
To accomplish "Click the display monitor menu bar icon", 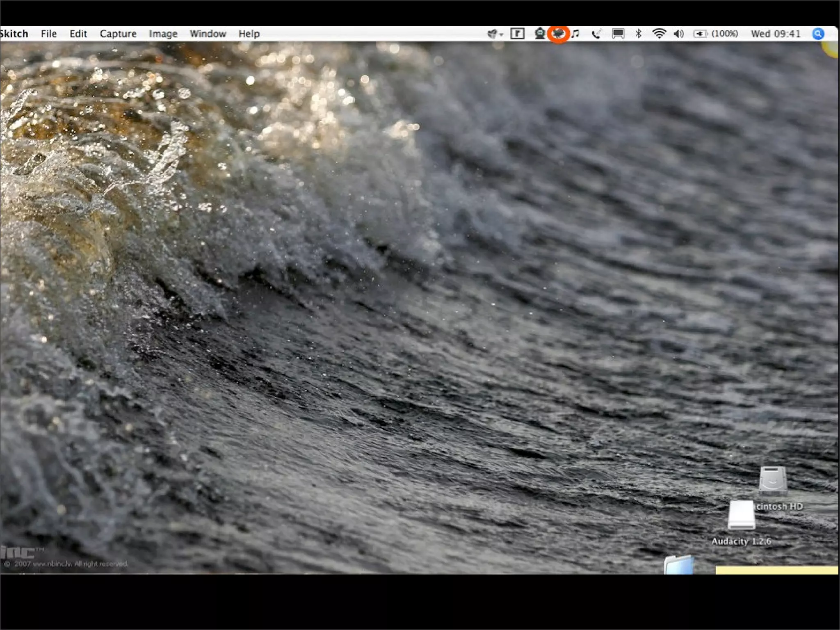I will coord(618,34).
